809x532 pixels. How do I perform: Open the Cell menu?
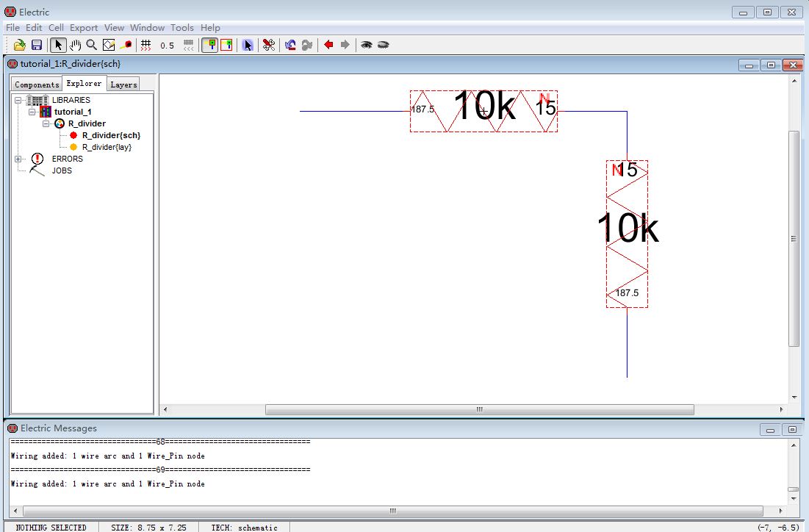click(x=56, y=28)
